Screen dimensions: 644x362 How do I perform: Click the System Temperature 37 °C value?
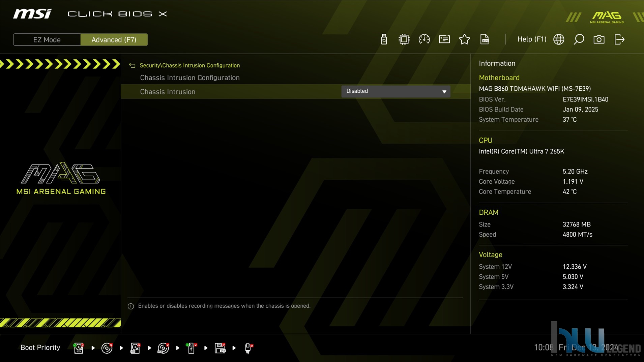(x=569, y=120)
